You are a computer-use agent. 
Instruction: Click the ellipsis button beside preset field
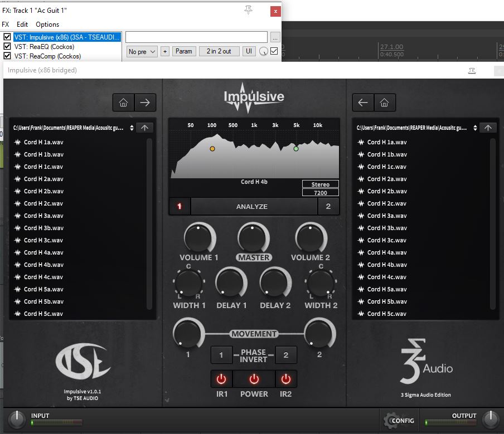coord(275,37)
